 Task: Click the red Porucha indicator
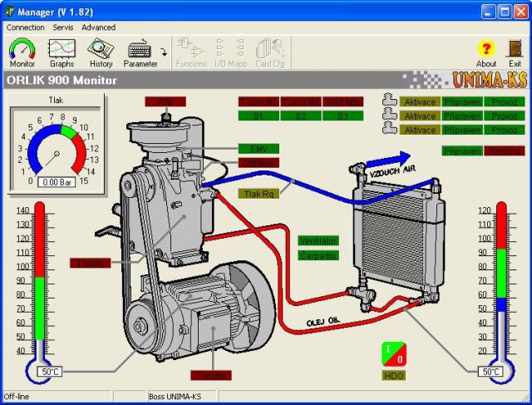(505, 151)
